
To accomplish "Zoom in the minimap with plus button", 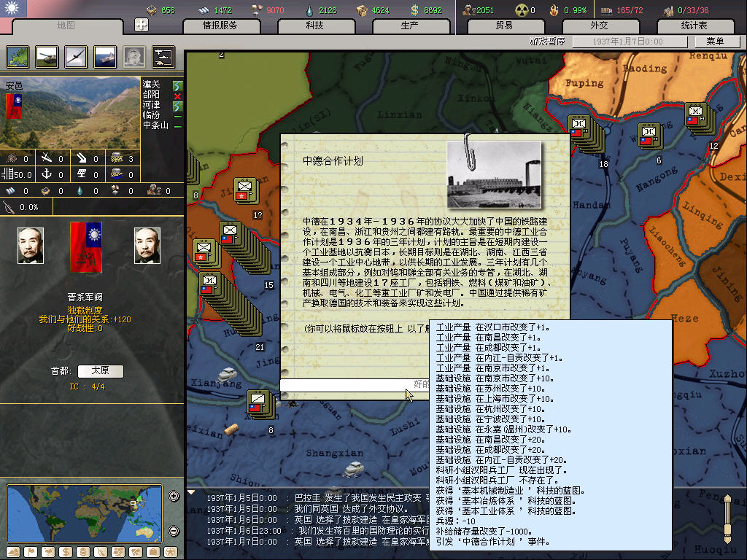I will pyautogui.click(x=174, y=497).
